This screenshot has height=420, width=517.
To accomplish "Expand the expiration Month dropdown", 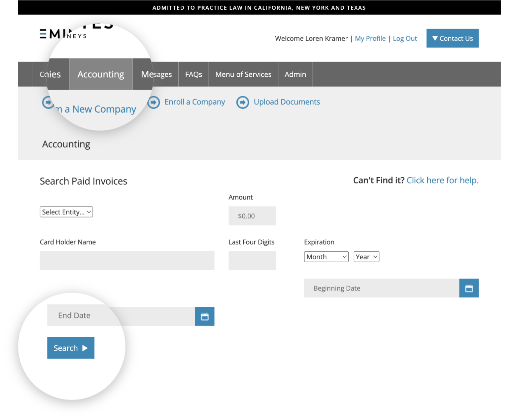I will pyautogui.click(x=326, y=257).
